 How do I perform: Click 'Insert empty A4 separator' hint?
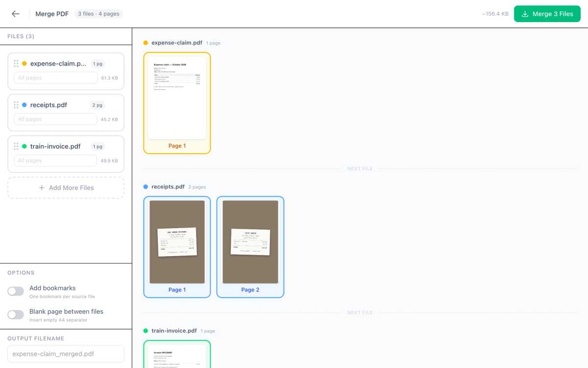58,320
